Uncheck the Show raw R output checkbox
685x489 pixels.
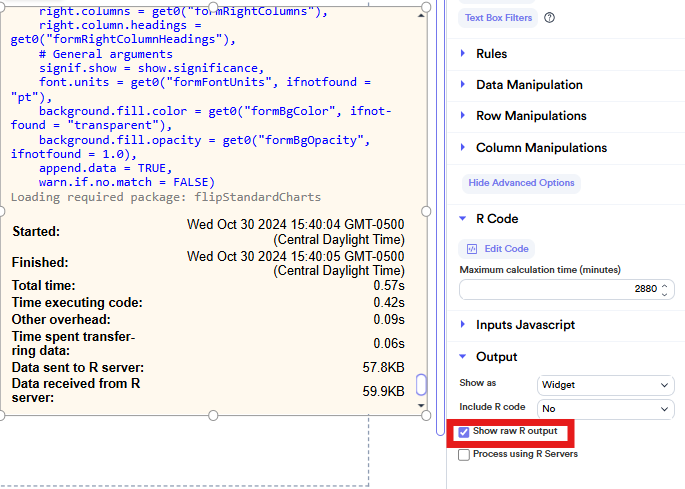(x=463, y=432)
